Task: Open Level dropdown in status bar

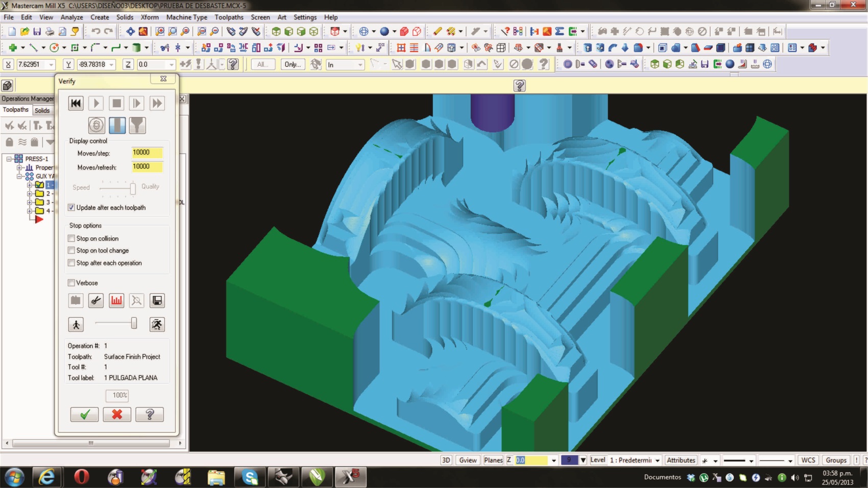Action: [x=658, y=460]
